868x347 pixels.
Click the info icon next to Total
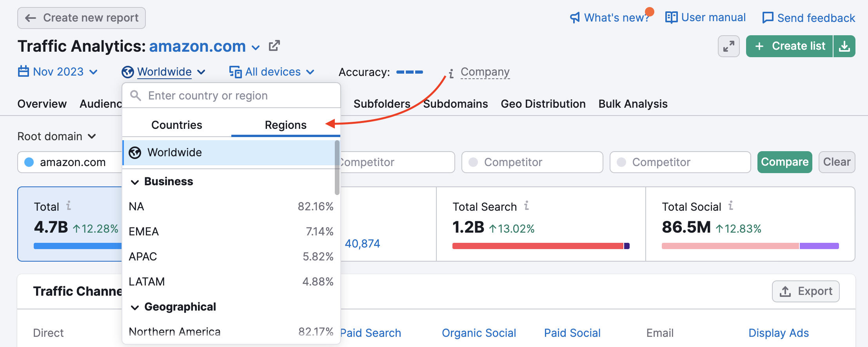coord(69,206)
